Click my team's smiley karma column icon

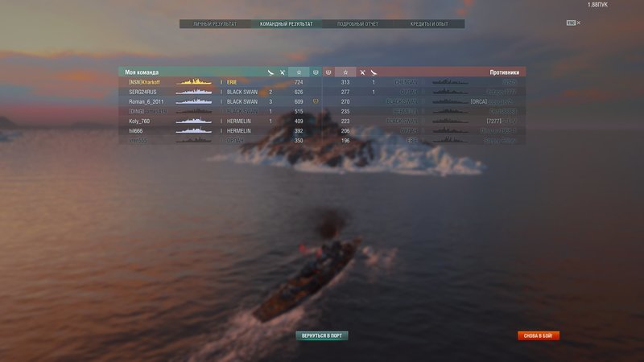316,72
